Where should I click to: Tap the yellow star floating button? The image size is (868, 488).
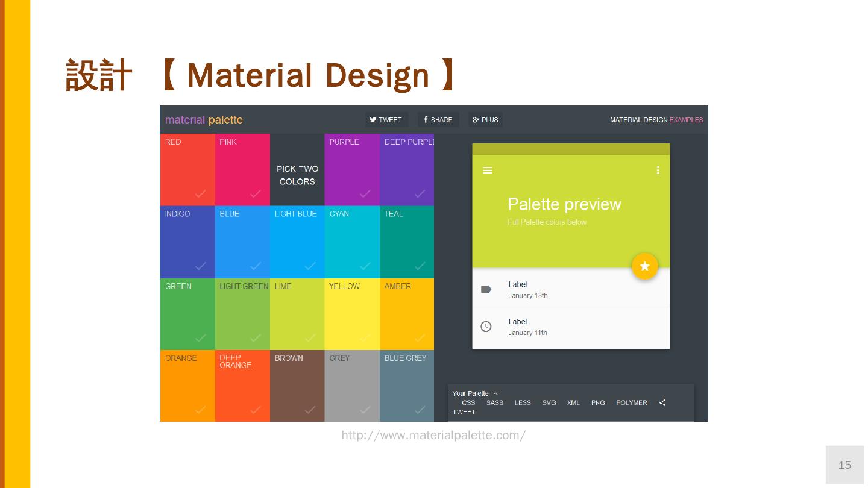click(644, 266)
